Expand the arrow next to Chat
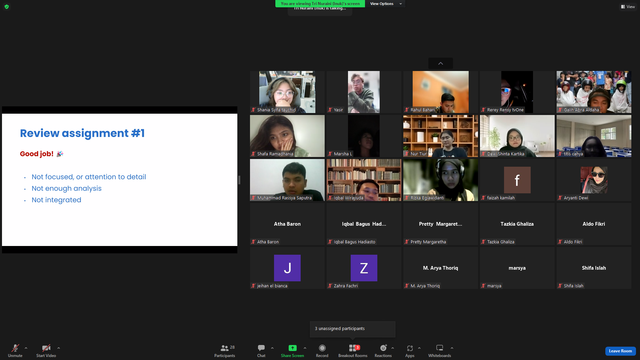Image resolution: width=640 pixels, height=360 pixels. tap(272, 348)
